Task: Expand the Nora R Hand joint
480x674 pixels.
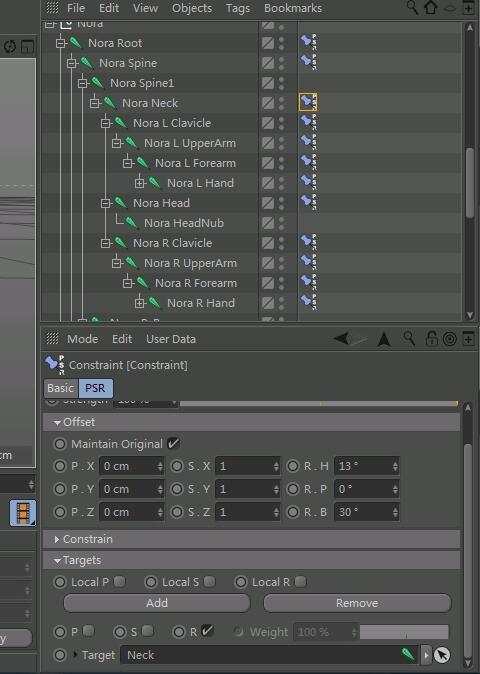Action: point(139,303)
